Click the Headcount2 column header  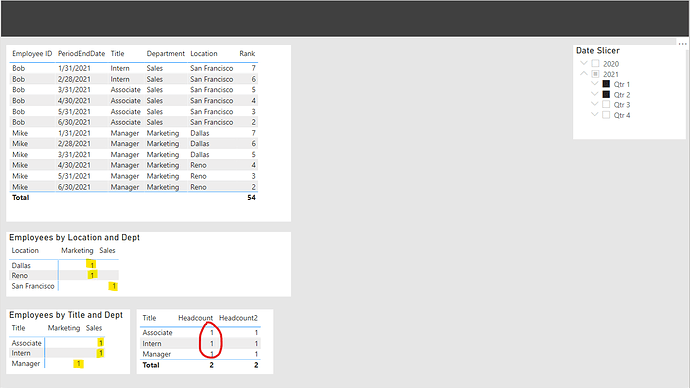tap(239, 318)
